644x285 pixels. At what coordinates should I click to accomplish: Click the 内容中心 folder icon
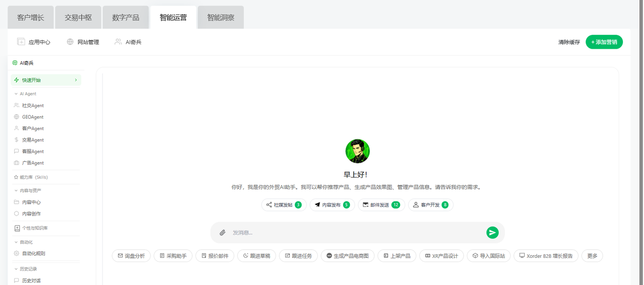tap(17, 202)
